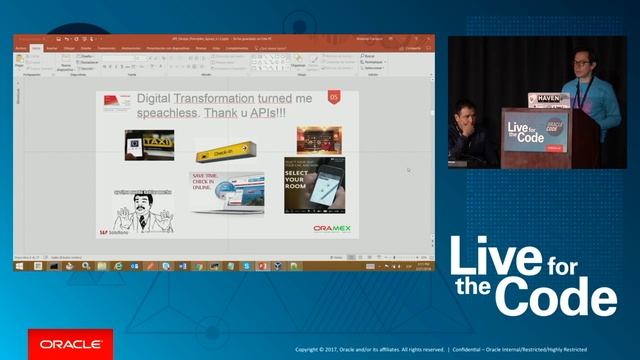The image size is (640, 360).
Task: Click the ¿Qué desea hacer? search box
Action: [271, 48]
